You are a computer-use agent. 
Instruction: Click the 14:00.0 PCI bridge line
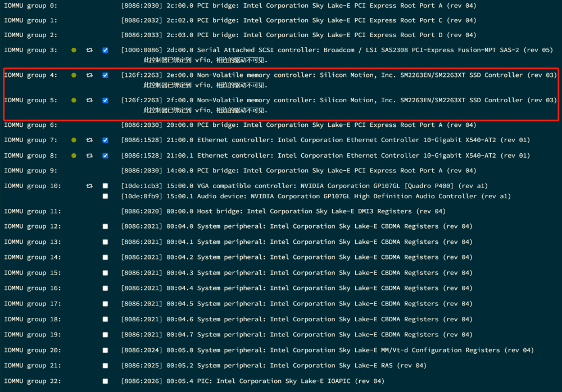pyautogui.click(x=298, y=171)
